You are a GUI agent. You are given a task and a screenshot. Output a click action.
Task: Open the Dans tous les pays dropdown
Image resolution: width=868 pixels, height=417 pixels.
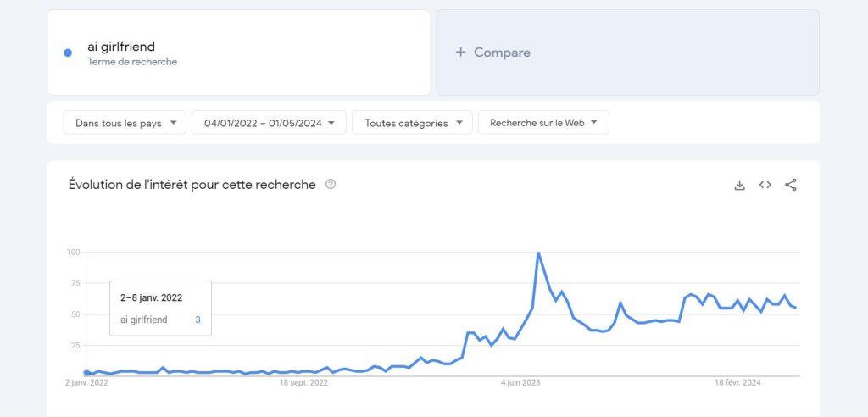[x=125, y=123]
